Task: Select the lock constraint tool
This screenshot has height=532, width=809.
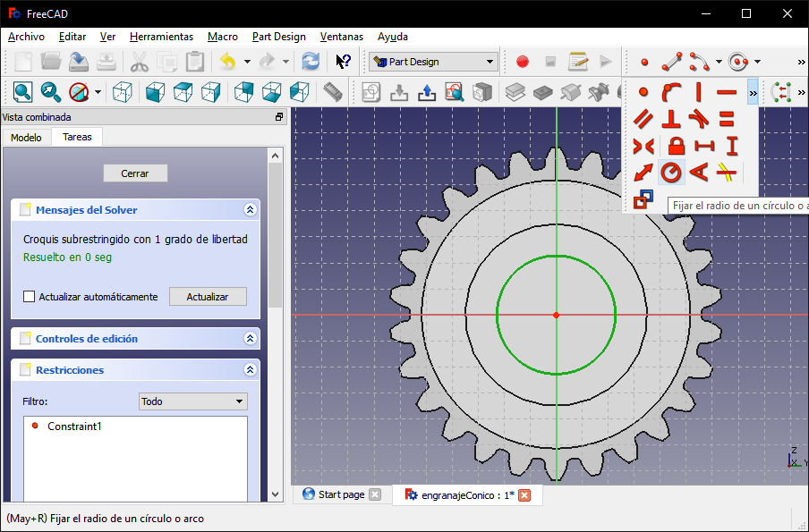Action: click(676, 146)
